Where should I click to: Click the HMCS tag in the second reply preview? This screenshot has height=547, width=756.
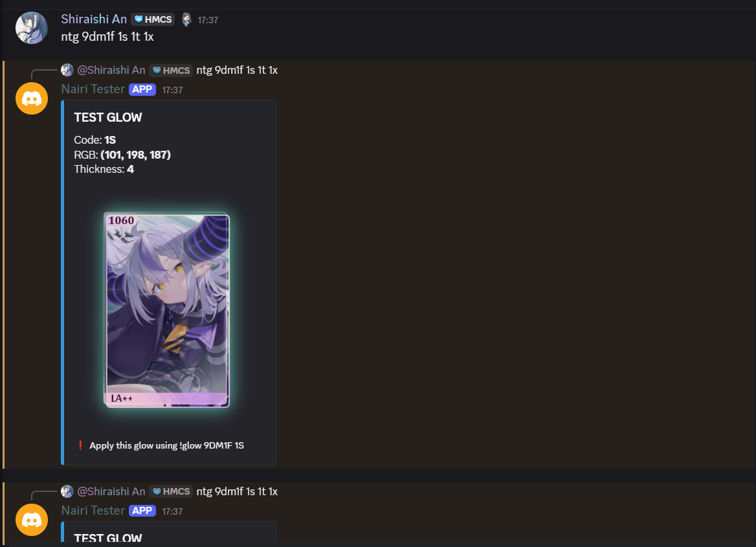coord(171,491)
